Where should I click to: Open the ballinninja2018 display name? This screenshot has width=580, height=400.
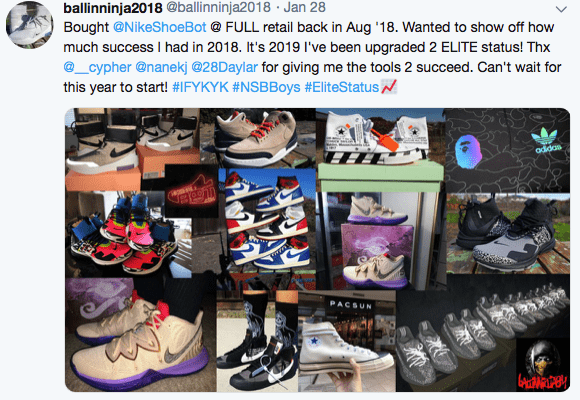coord(113,8)
